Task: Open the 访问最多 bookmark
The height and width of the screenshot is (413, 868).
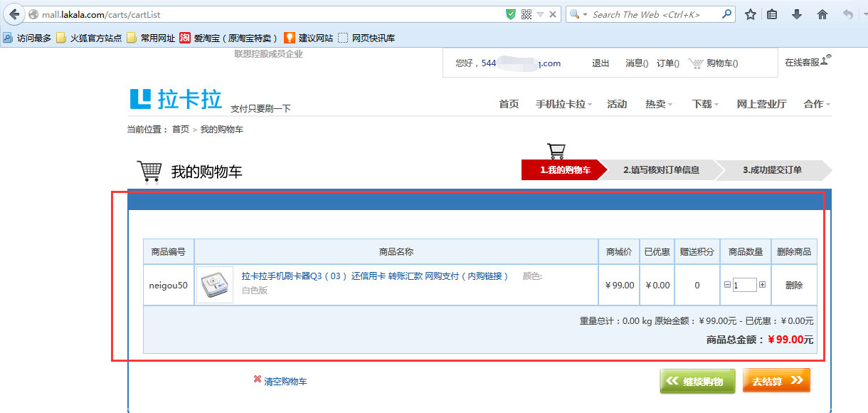Action: click(27, 38)
